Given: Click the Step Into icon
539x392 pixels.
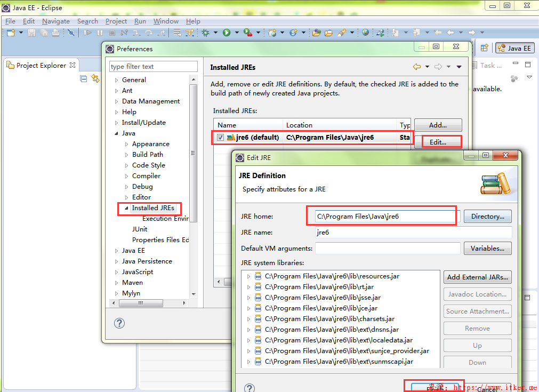Looking at the screenshot, I should pyautogui.click(x=136, y=33).
